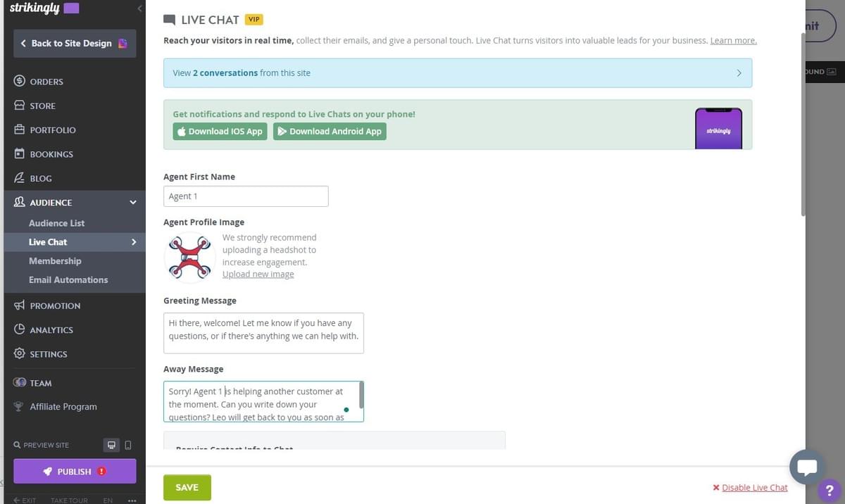
Task: Click the rocket icon on Publish button
Action: [48, 471]
